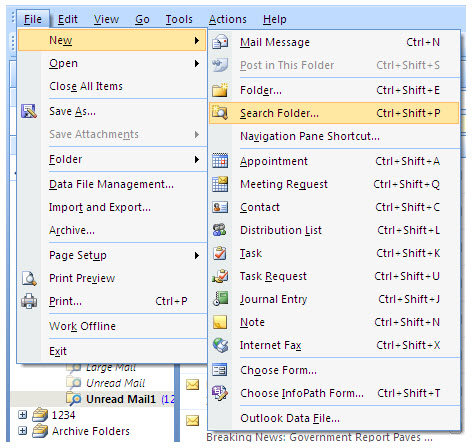Select Appointment entry
The height and width of the screenshot is (448, 473).
tap(334, 161)
